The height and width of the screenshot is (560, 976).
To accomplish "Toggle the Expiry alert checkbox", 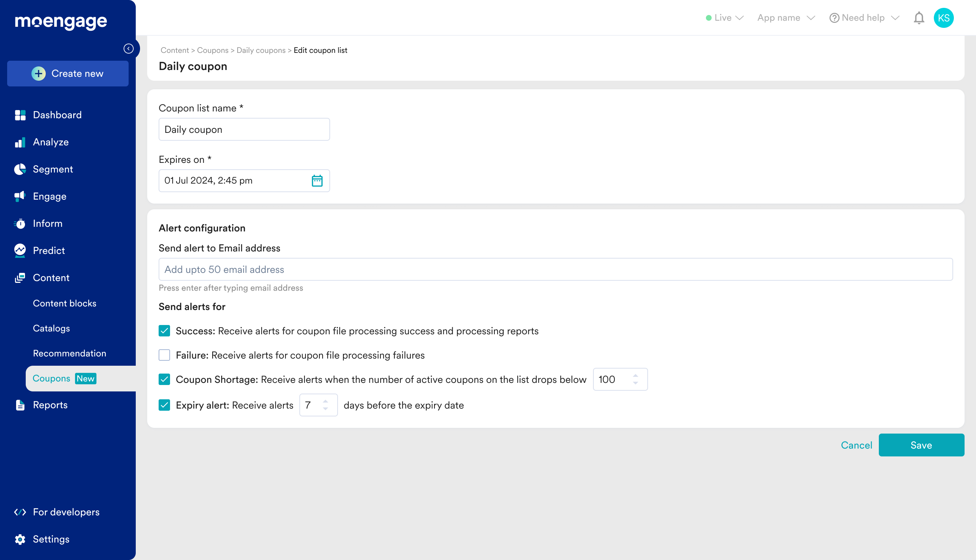I will 164,405.
